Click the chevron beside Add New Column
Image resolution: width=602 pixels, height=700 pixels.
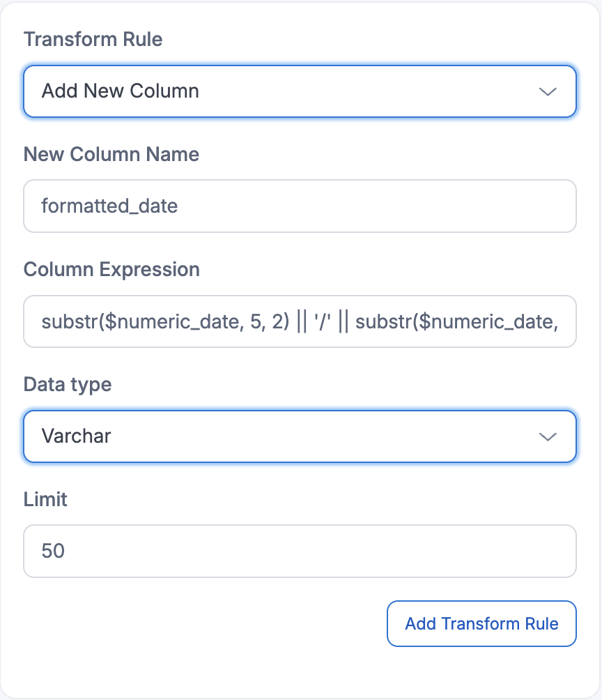tap(548, 91)
